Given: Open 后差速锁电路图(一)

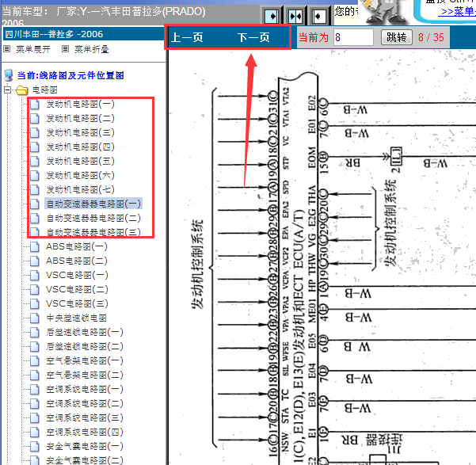Looking at the screenshot, I should click(85, 332).
